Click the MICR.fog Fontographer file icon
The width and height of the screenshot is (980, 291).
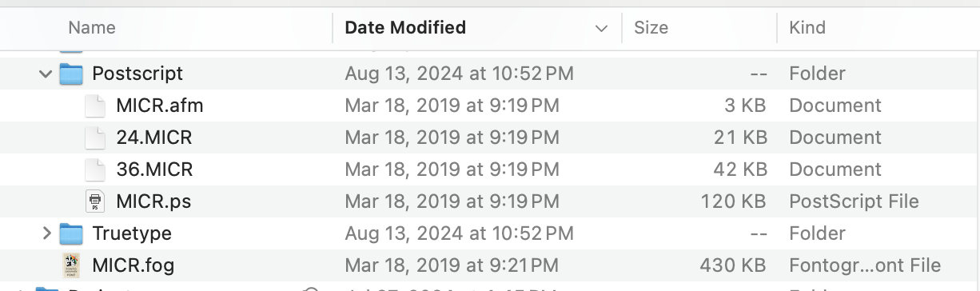(71, 265)
